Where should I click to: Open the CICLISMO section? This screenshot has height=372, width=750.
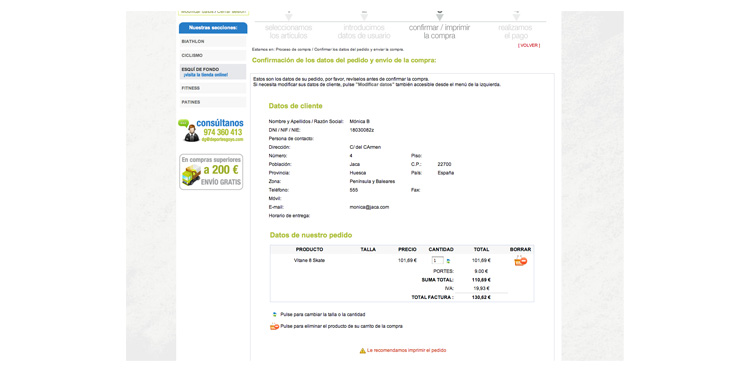pyautogui.click(x=213, y=55)
